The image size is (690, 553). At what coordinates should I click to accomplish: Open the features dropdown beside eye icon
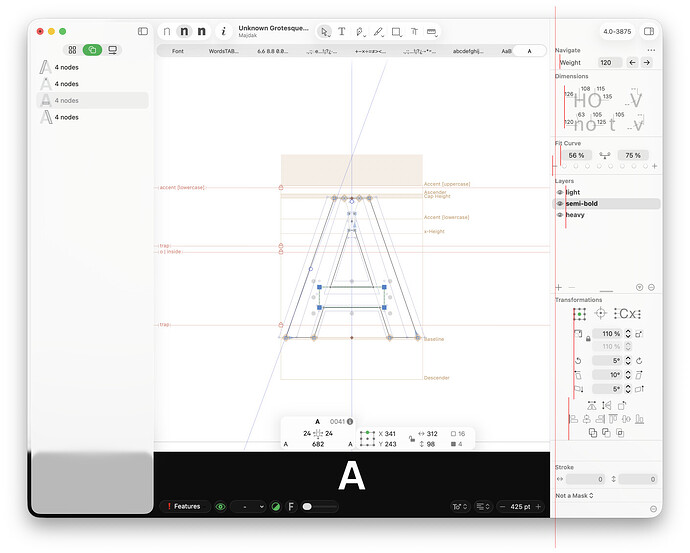[x=248, y=507]
